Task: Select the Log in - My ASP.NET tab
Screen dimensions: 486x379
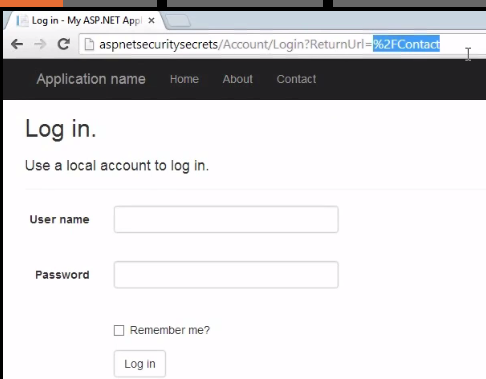Action: [x=84, y=21]
